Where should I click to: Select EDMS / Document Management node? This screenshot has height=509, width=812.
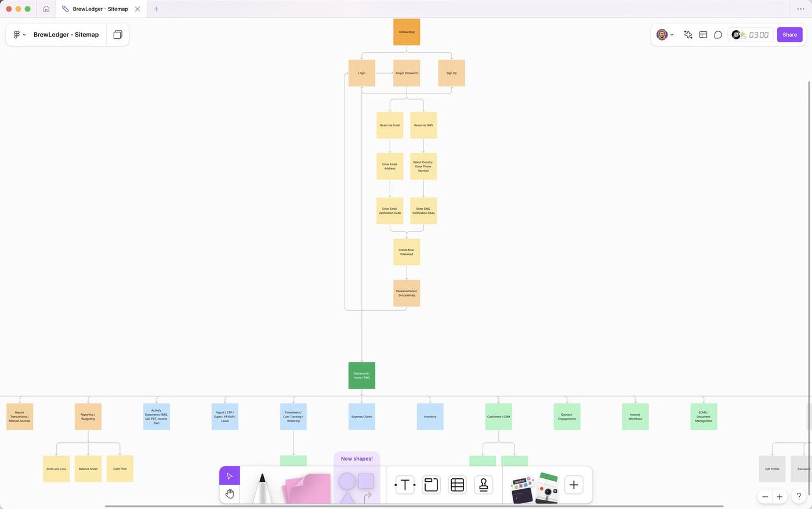click(704, 417)
